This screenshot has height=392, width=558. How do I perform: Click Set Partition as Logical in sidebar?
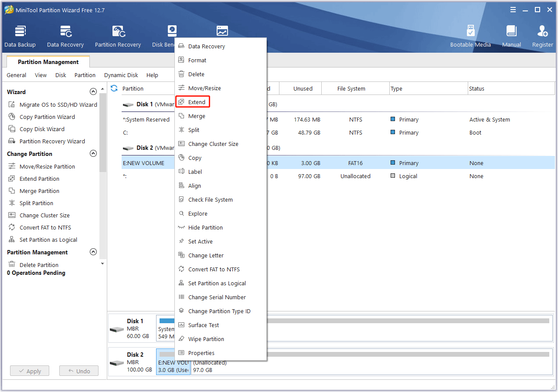(x=48, y=240)
